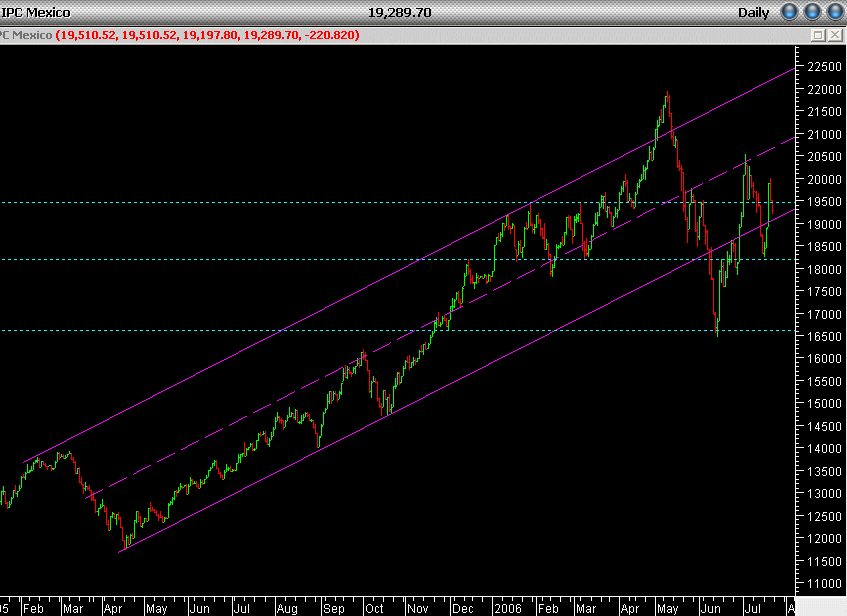Click the black 19,289.70 last price in header
This screenshot has width=847, height=616.
400,12
